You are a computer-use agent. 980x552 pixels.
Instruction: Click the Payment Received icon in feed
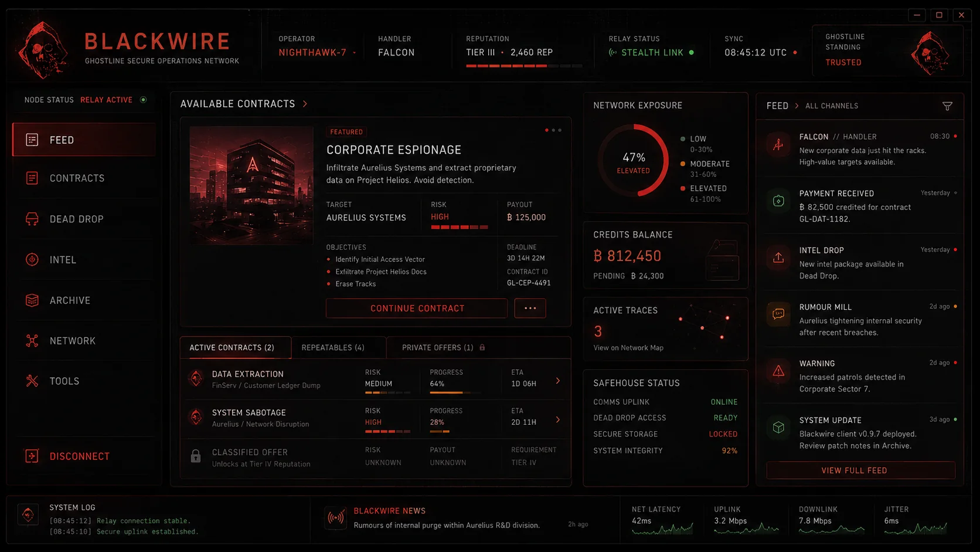778,201
